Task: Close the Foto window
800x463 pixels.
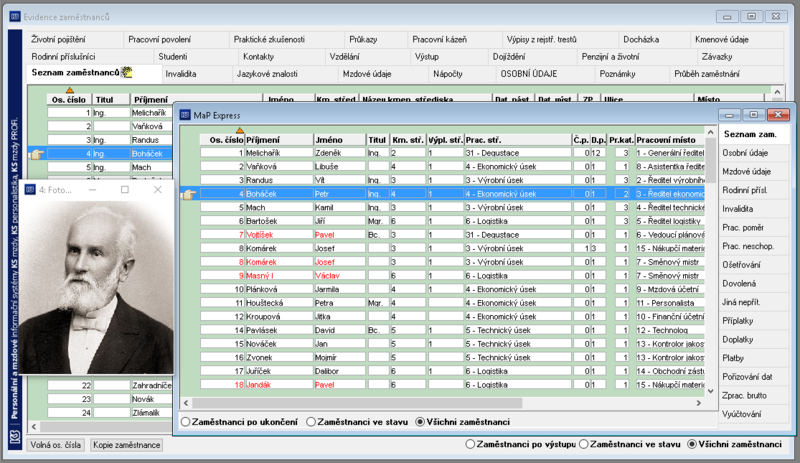Action: pyautogui.click(x=158, y=189)
